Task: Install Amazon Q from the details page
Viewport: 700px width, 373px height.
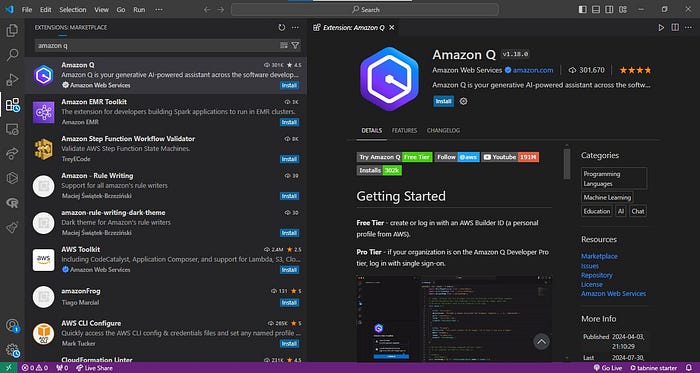Action: [443, 101]
